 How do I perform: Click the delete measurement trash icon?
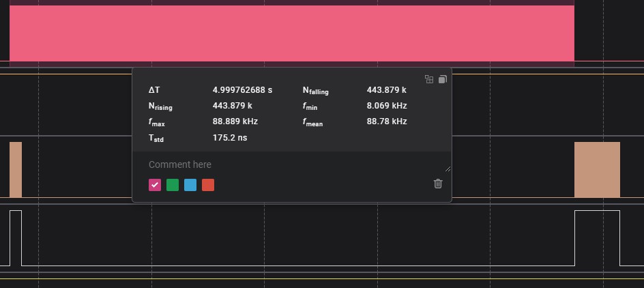(x=438, y=184)
